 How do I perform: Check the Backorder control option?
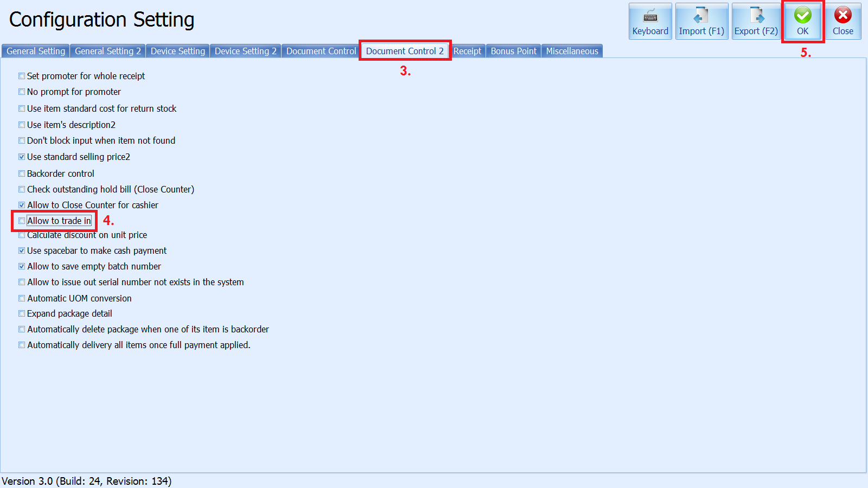pyautogui.click(x=22, y=174)
